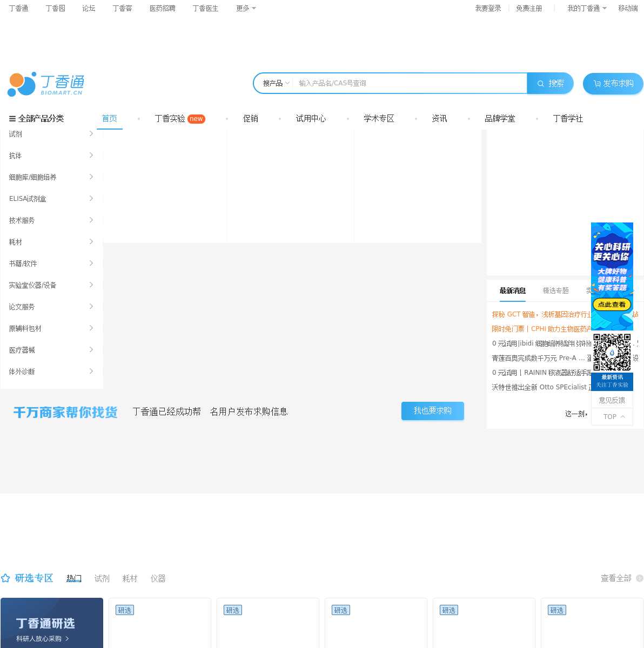Viewport: 644px width, 648px height.
Task: Expand the 实验室仪器/设备 category arrow
Action: [91, 285]
